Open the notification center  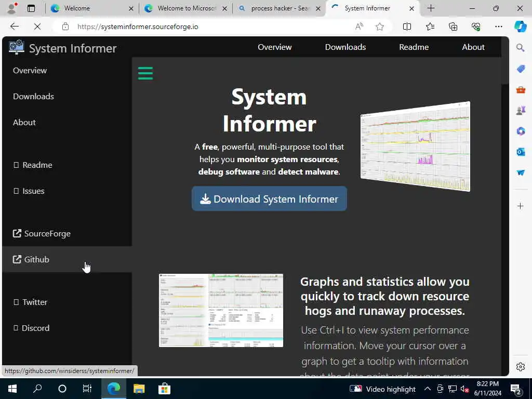pos(516,389)
